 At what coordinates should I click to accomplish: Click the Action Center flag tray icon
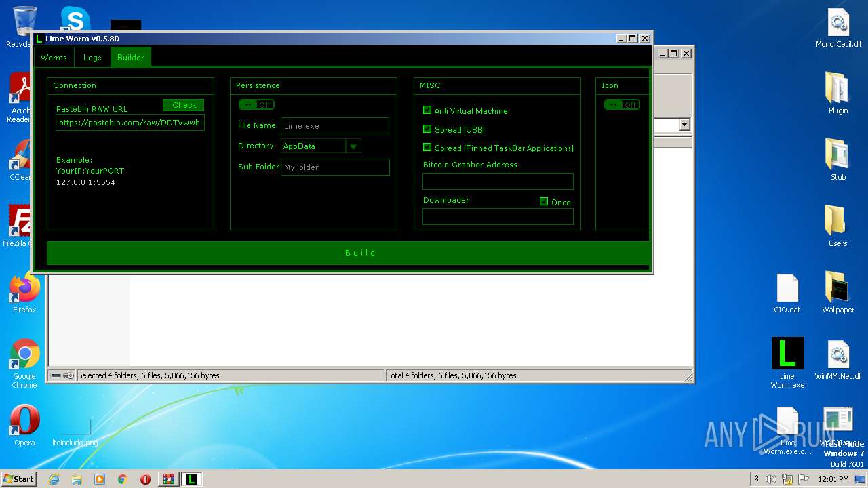pos(804,479)
